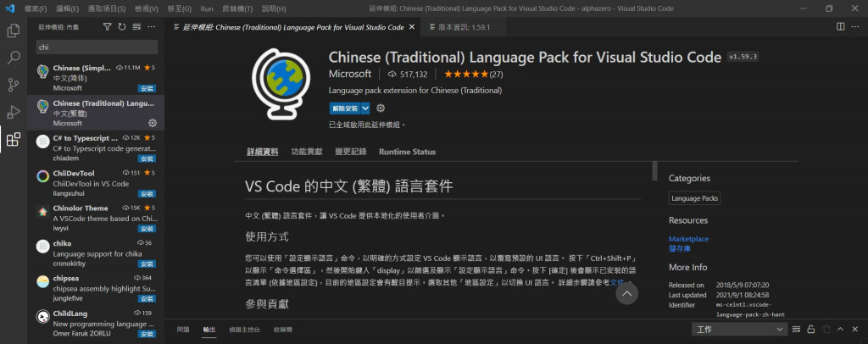Image resolution: width=868 pixels, height=344 pixels.
Task: Click the 517,132 install count
Action: [x=408, y=74]
